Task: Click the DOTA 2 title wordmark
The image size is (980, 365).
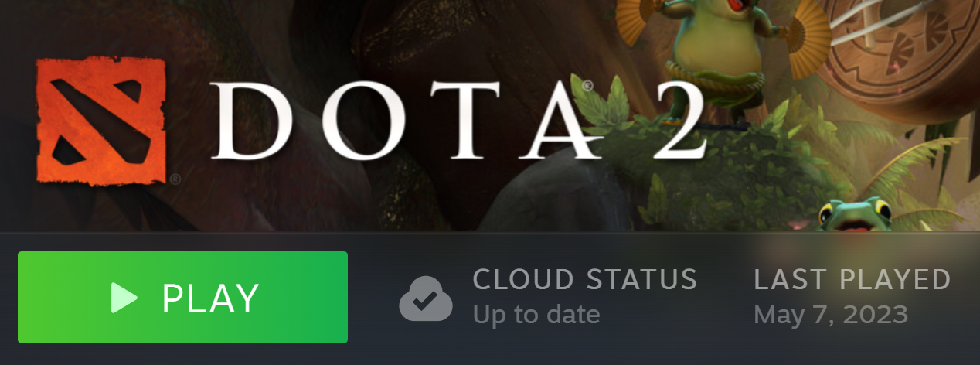Action: pos(458,120)
